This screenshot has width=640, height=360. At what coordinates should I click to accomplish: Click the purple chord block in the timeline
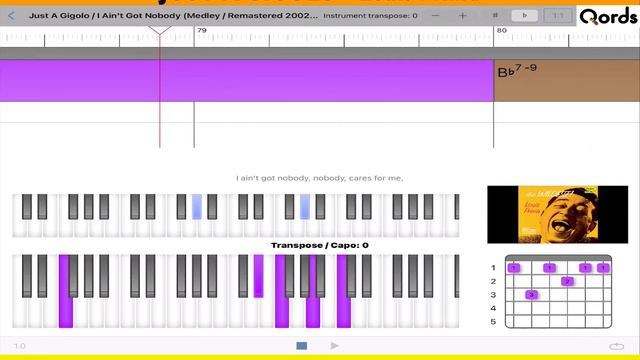tap(247, 81)
